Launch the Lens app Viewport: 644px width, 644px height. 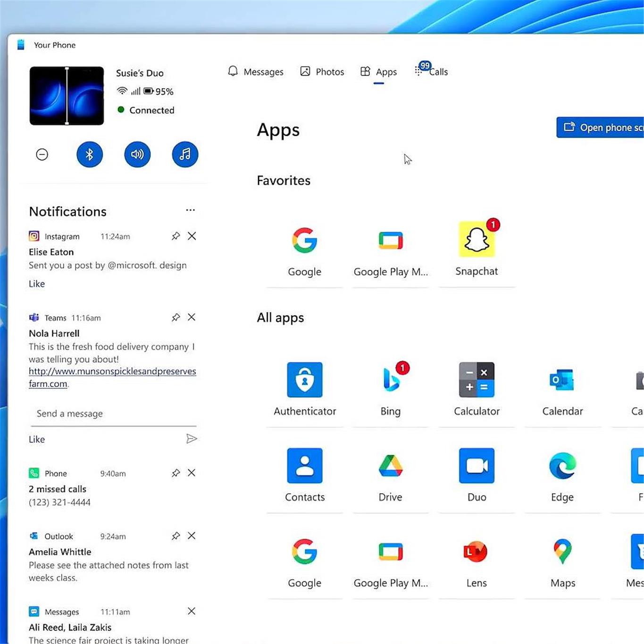coord(477,552)
